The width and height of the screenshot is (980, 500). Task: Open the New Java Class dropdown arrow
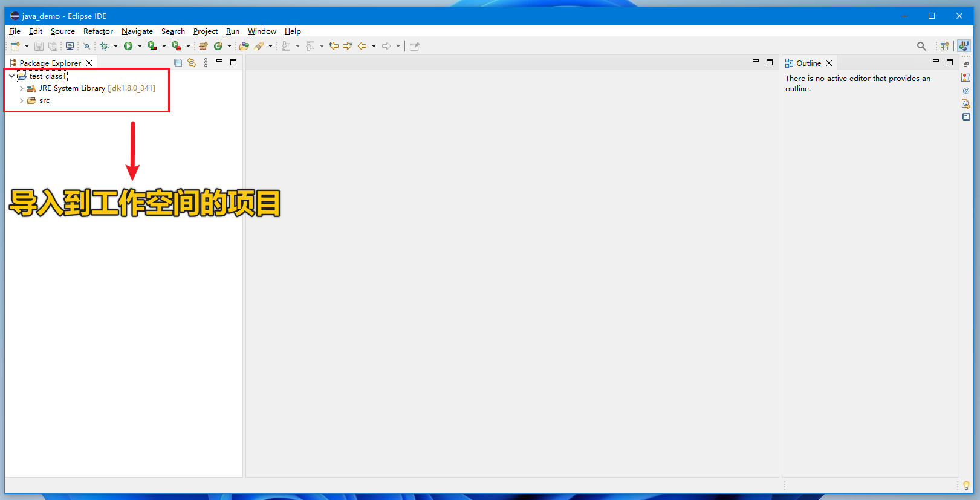pos(229,46)
